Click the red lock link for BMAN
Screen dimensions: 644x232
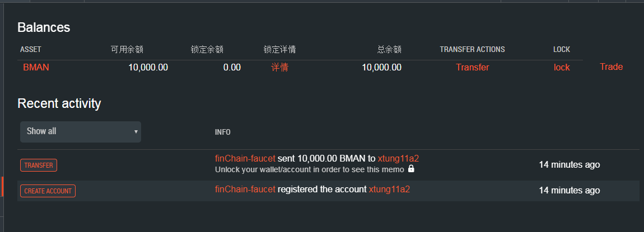[562, 67]
